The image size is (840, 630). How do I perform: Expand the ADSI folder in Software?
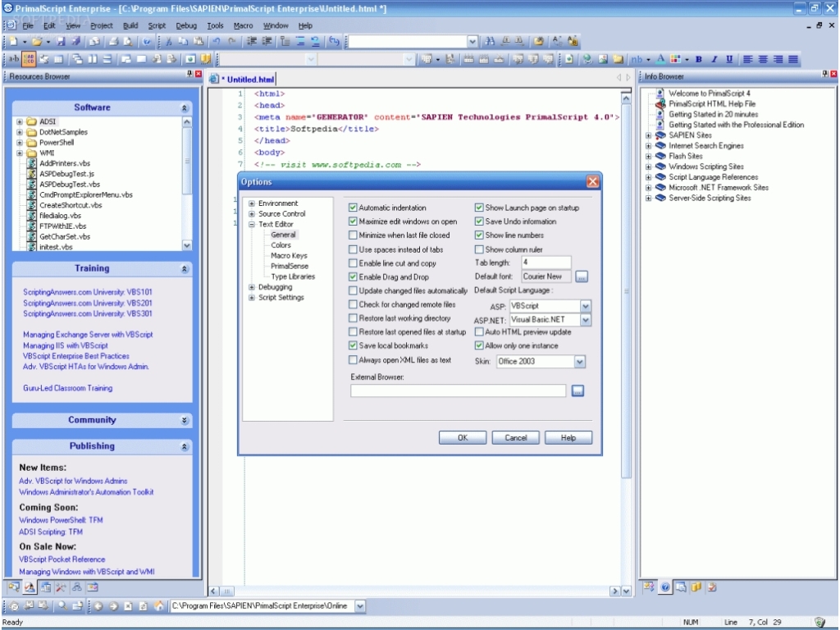pyautogui.click(x=20, y=121)
